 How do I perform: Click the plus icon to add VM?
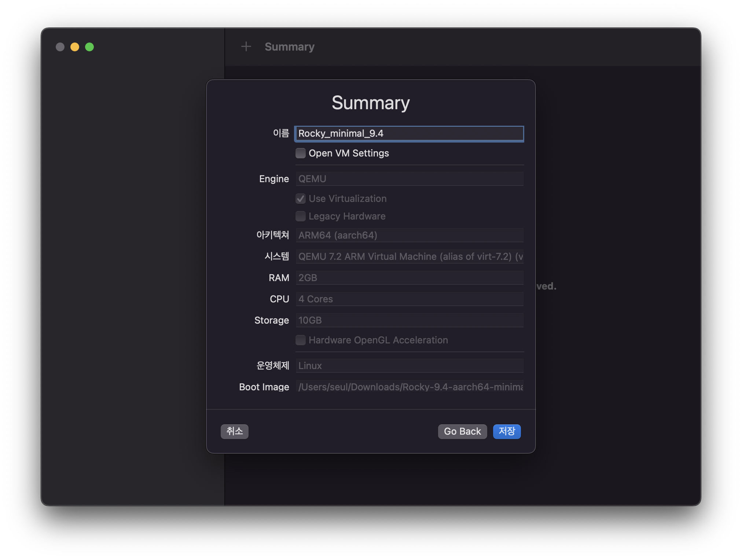246,47
